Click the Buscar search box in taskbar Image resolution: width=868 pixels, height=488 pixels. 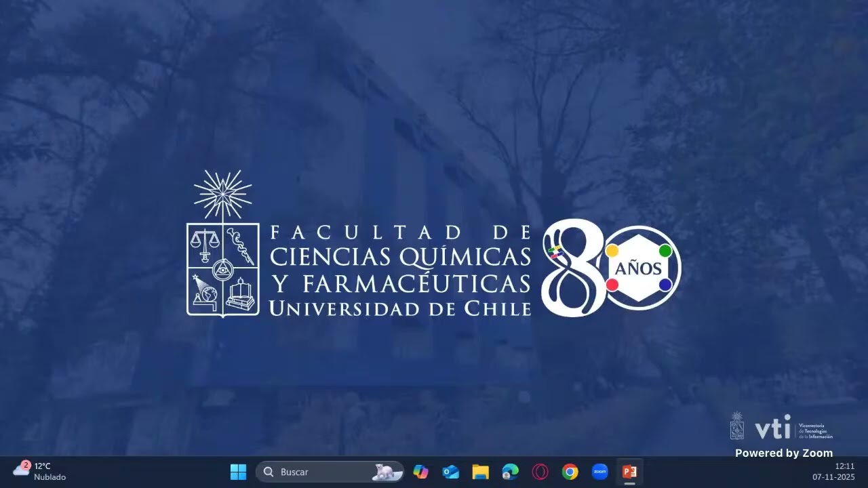pyautogui.click(x=330, y=472)
